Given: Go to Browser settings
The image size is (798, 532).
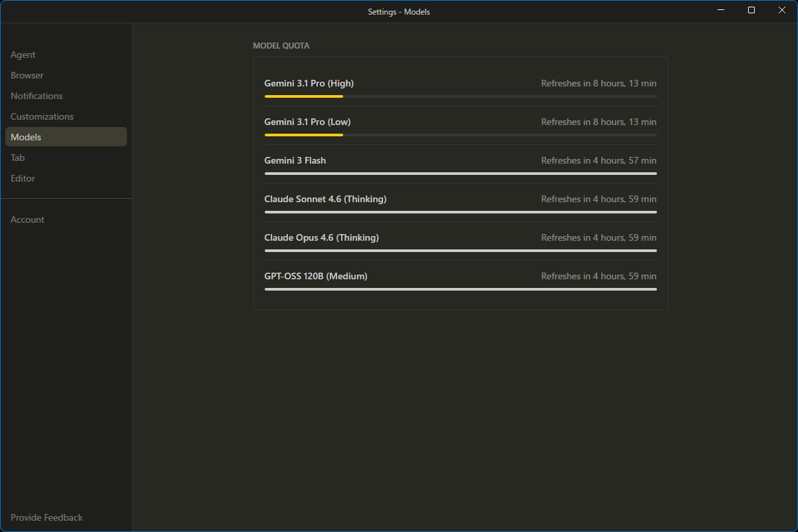Looking at the screenshot, I should click(27, 75).
